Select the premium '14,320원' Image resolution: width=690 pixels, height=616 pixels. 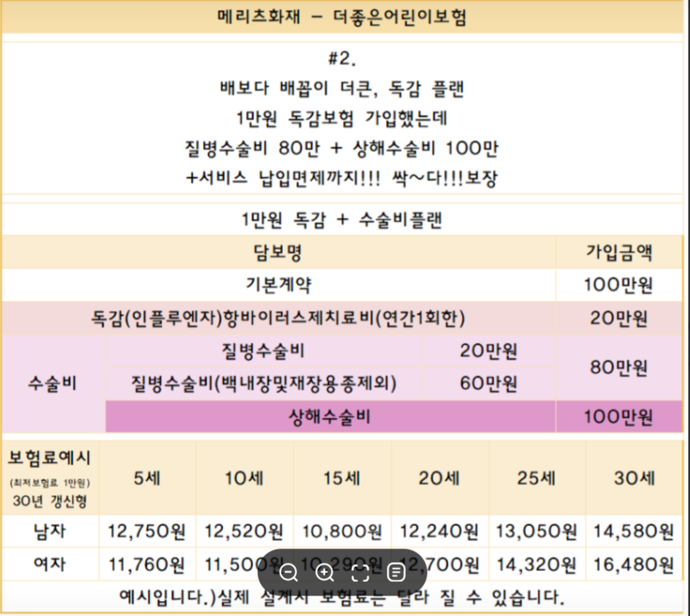537,564
